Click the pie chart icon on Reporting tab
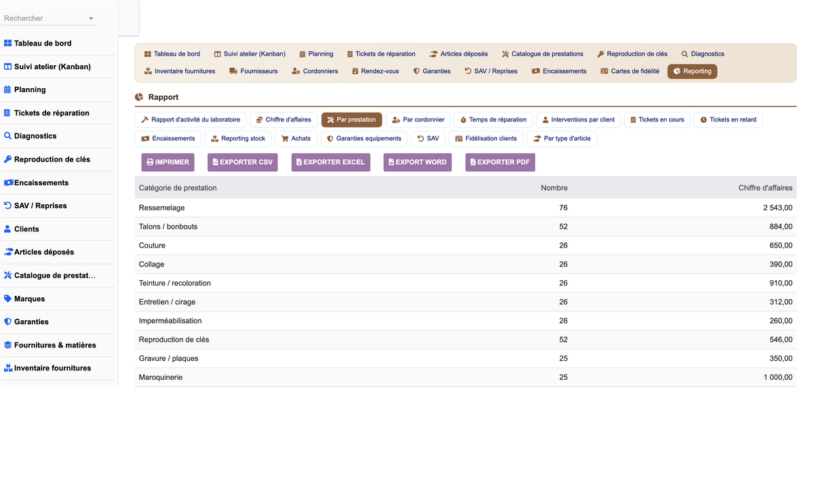This screenshot has height=504, width=814. [677, 71]
